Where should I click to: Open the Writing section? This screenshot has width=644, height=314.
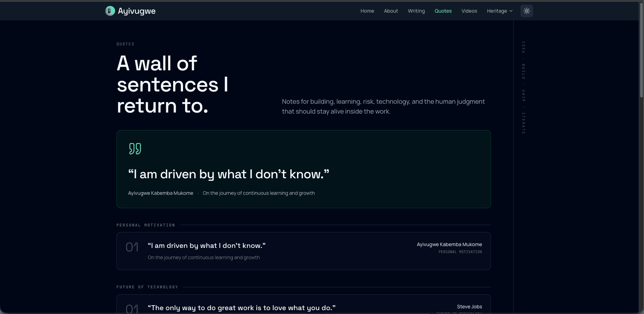(416, 11)
